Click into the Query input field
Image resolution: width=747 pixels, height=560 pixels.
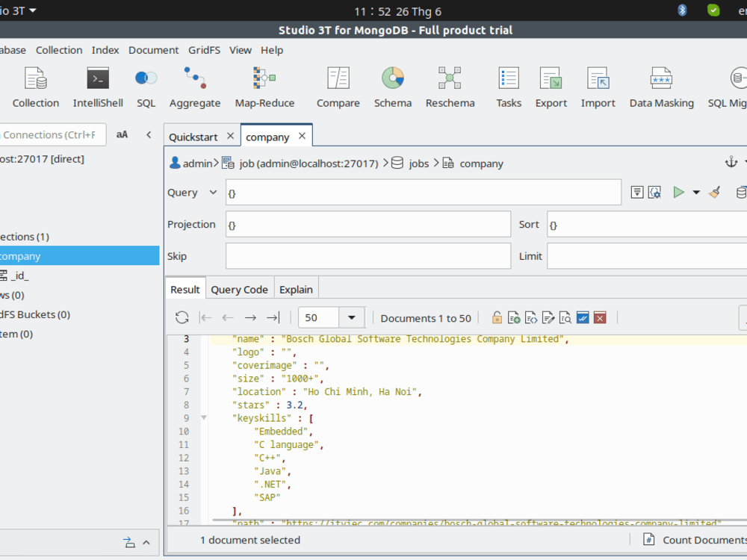424,193
